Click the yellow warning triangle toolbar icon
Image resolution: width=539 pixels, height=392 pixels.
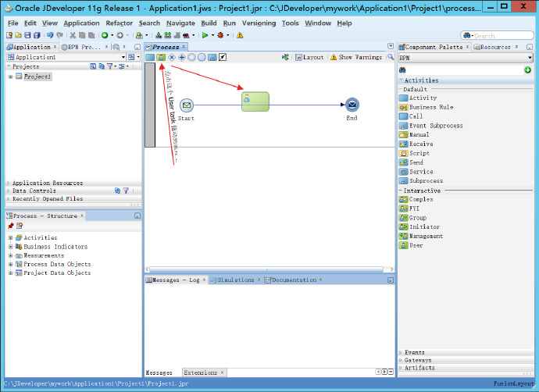click(x=240, y=35)
